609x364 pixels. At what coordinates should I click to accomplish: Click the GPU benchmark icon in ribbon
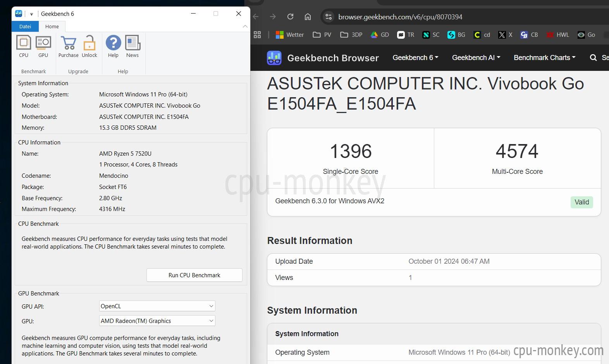43,43
